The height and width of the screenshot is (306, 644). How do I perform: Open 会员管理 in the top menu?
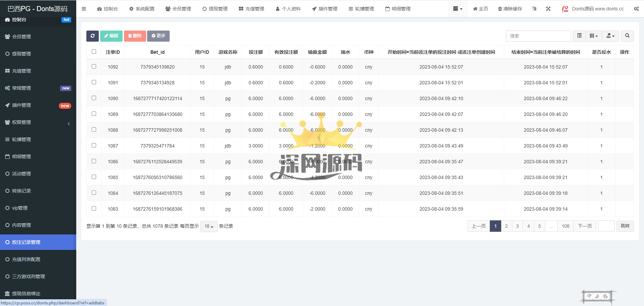click(178, 9)
